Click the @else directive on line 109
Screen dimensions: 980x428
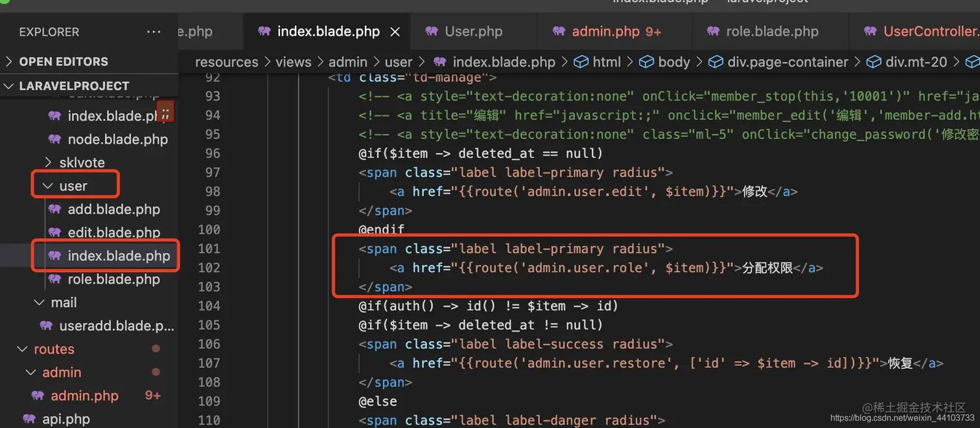[x=378, y=401]
